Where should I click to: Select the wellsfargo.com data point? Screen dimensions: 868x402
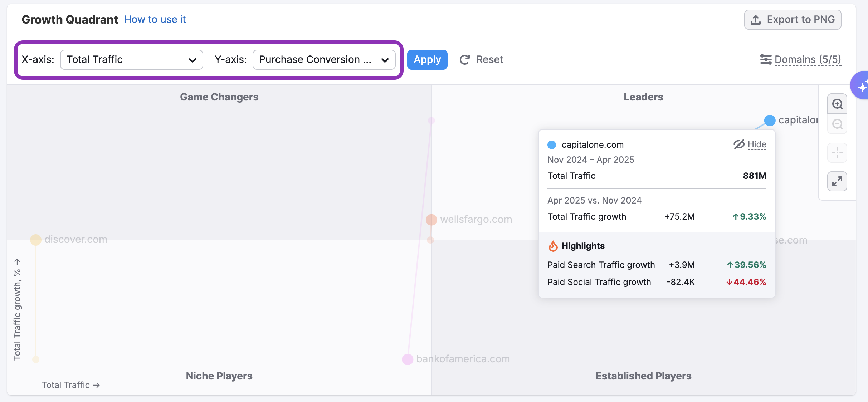coord(431,220)
